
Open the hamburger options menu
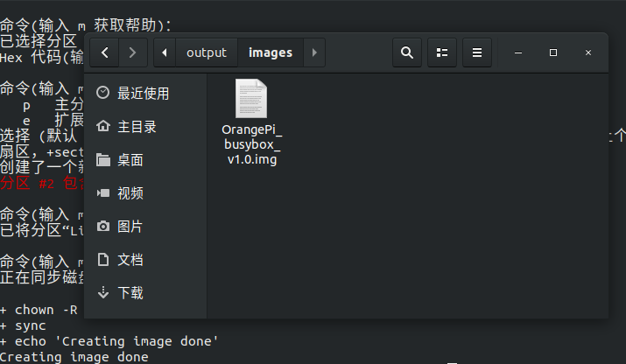point(477,52)
